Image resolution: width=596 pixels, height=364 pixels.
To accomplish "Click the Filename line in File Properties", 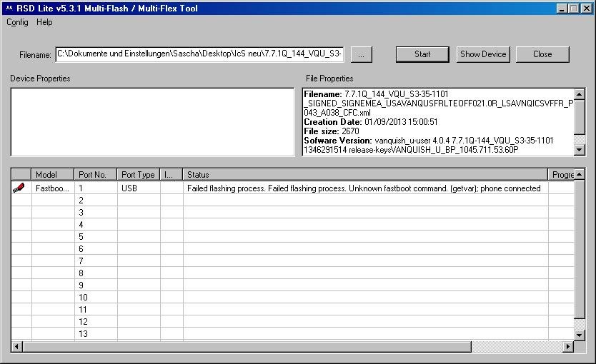I will coord(376,93).
